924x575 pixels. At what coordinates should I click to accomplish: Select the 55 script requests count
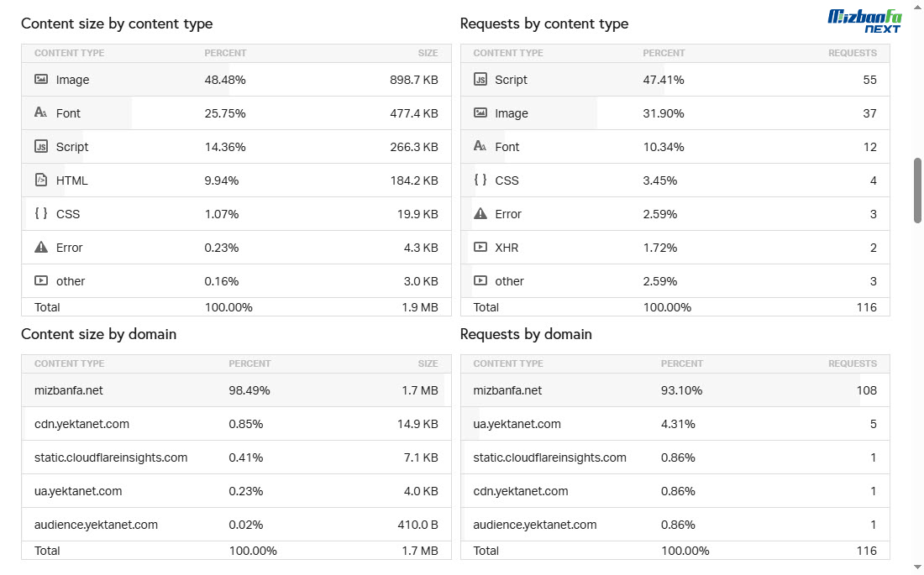(869, 80)
